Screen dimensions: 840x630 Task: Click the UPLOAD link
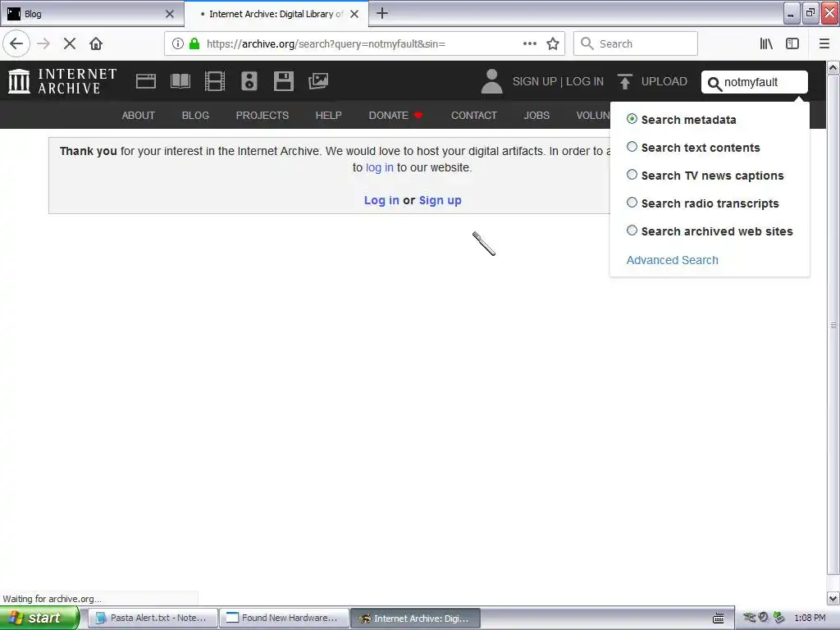click(664, 81)
